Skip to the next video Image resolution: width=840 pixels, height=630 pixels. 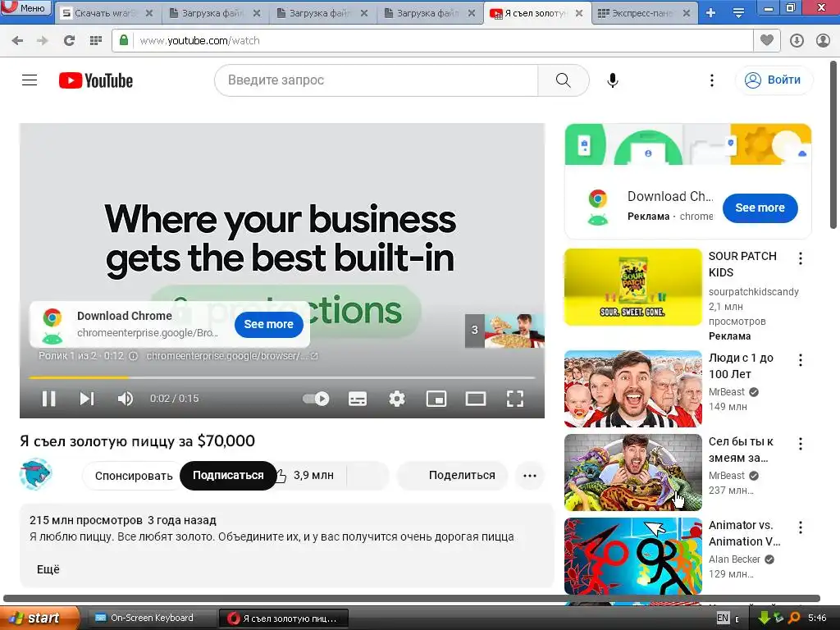[x=87, y=399]
